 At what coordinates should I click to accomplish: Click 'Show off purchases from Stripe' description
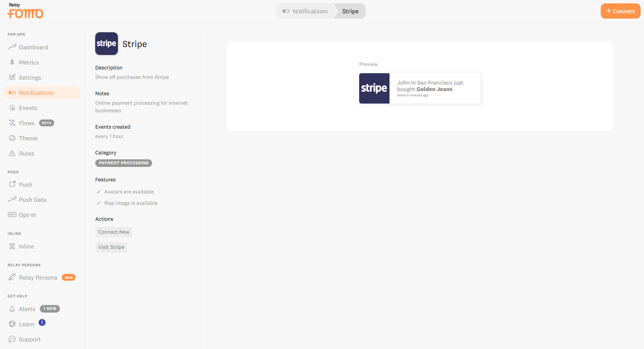coord(132,77)
